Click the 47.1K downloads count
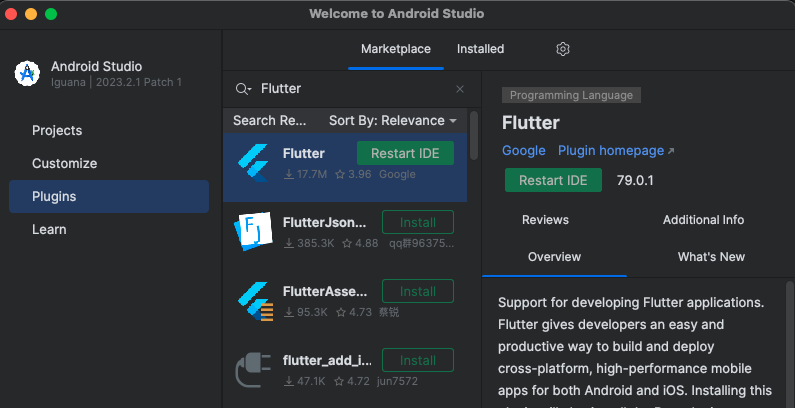The height and width of the screenshot is (408, 795). pyautogui.click(x=305, y=381)
